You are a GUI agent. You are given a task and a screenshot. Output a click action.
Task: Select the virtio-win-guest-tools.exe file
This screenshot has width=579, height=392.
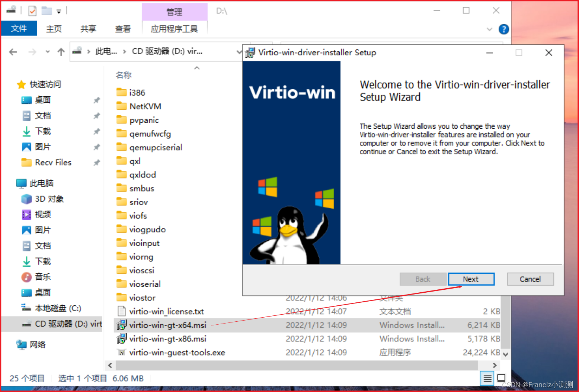(177, 353)
